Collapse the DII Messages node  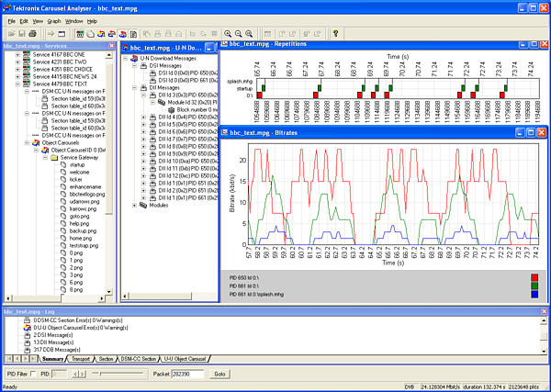(x=135, y=88)
